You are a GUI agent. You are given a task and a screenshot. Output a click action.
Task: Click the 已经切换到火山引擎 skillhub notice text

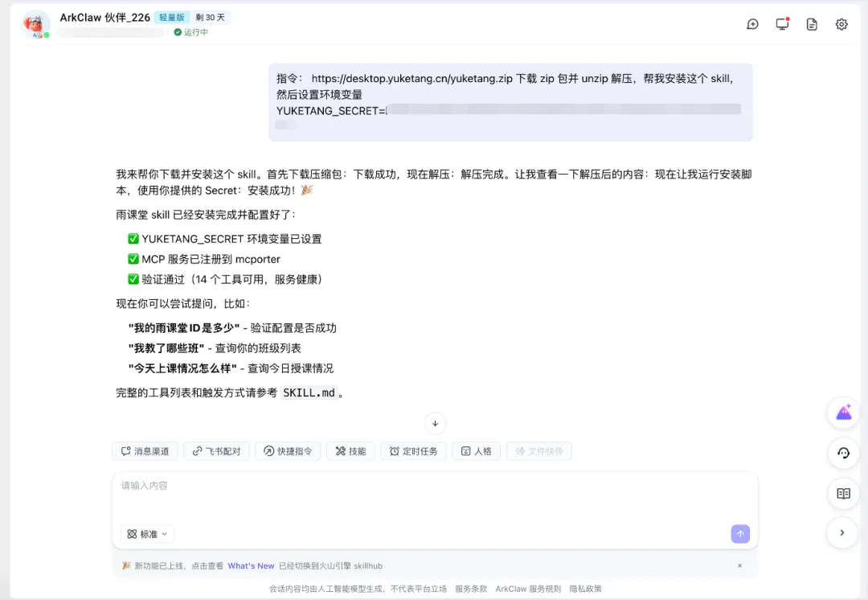tap(330, 565)
